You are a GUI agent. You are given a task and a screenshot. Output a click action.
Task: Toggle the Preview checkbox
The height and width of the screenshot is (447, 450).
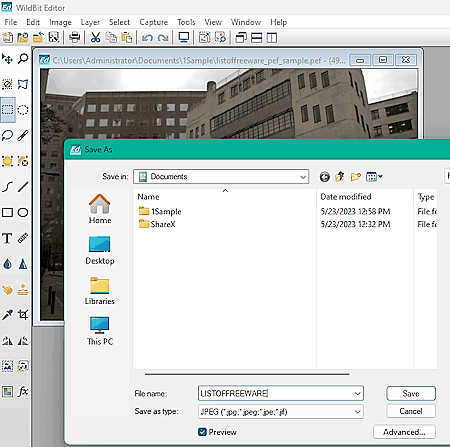pyautogui.click(x=202, y=432)
